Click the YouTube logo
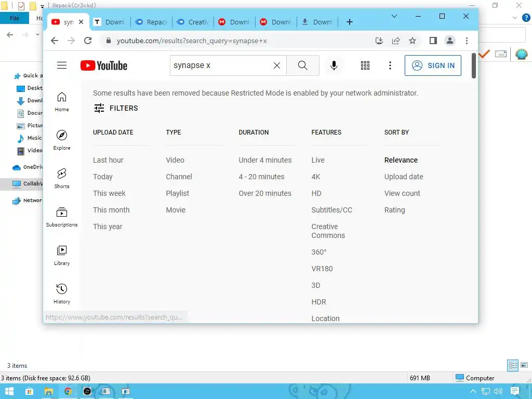 104,65
